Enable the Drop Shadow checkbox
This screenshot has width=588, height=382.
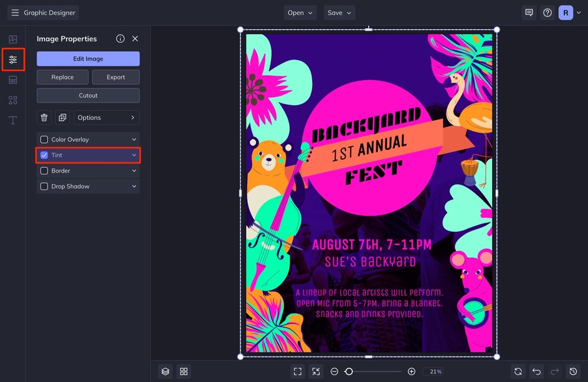[44, 187]
